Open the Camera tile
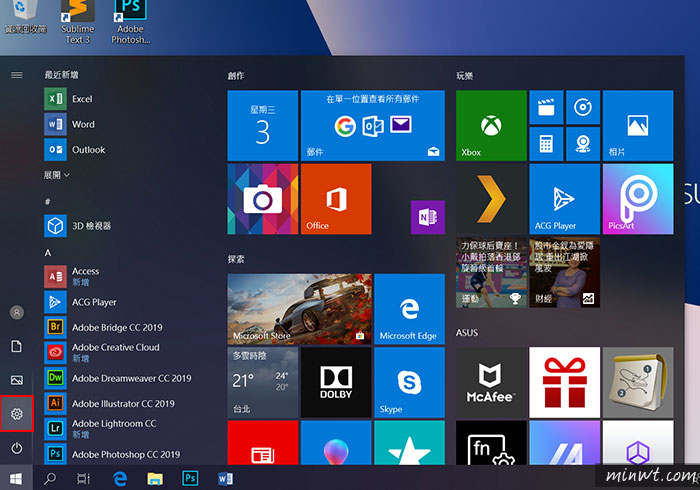 (x=262, y=199)
